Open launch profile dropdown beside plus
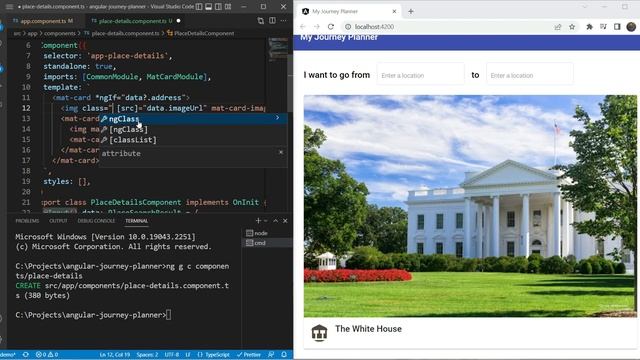 click(266, 221)
